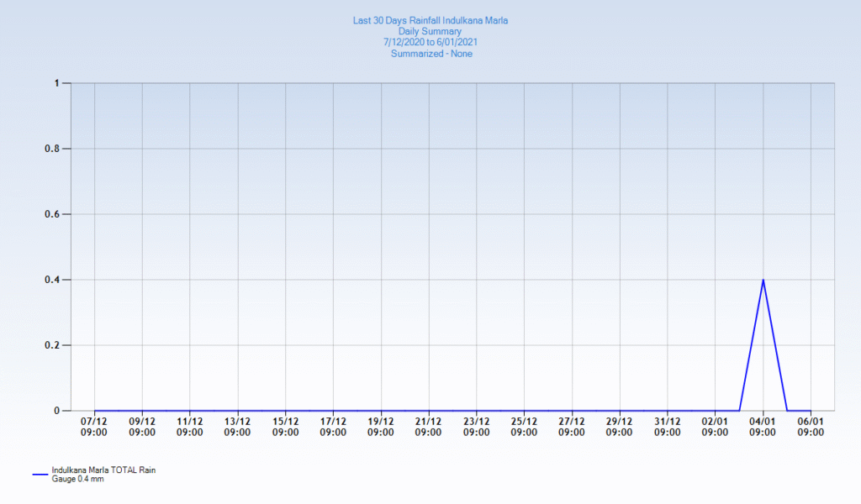The height and width of the screenshot is (504, 861).
Task: Click the chart title 'Last 30 Days Rainfall Indulkana Marla'
Action: (x=430, y=21)
